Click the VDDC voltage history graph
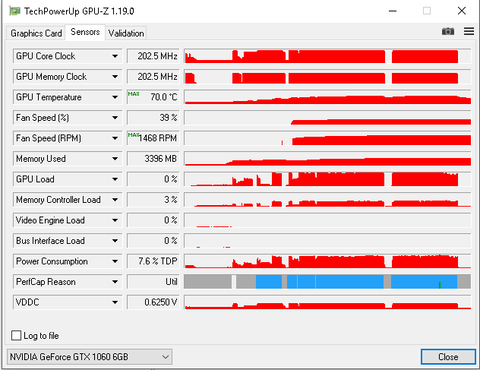480x370 pixels. pos(328,302)
